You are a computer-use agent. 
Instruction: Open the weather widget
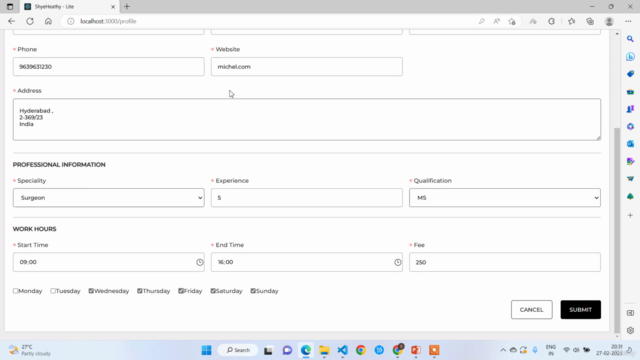31,350
